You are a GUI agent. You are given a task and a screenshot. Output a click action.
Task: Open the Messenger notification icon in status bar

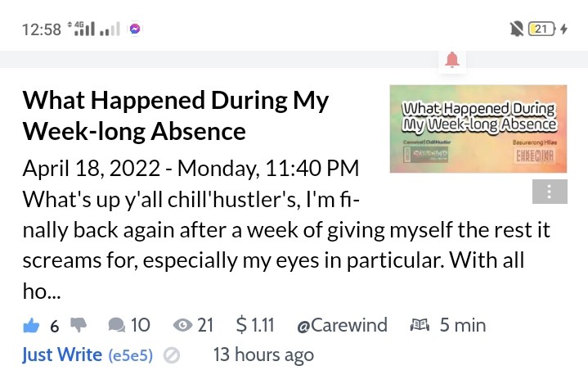135,29
